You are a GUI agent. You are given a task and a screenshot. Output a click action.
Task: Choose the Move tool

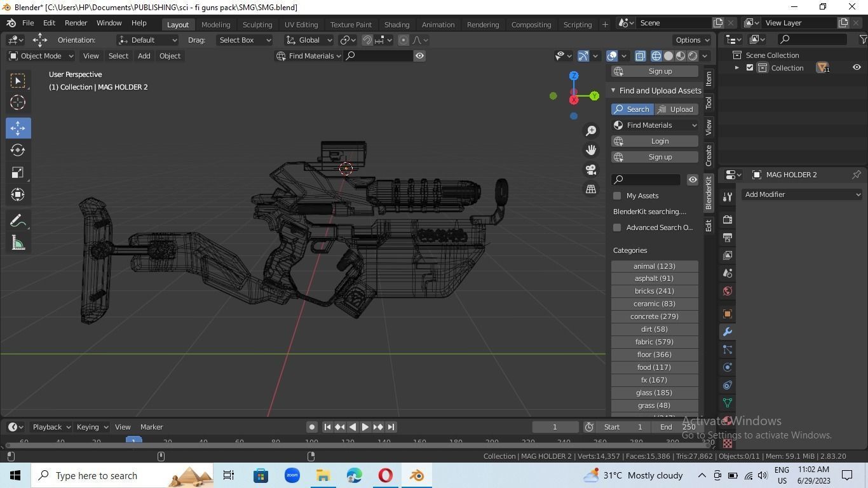(18, 128)
